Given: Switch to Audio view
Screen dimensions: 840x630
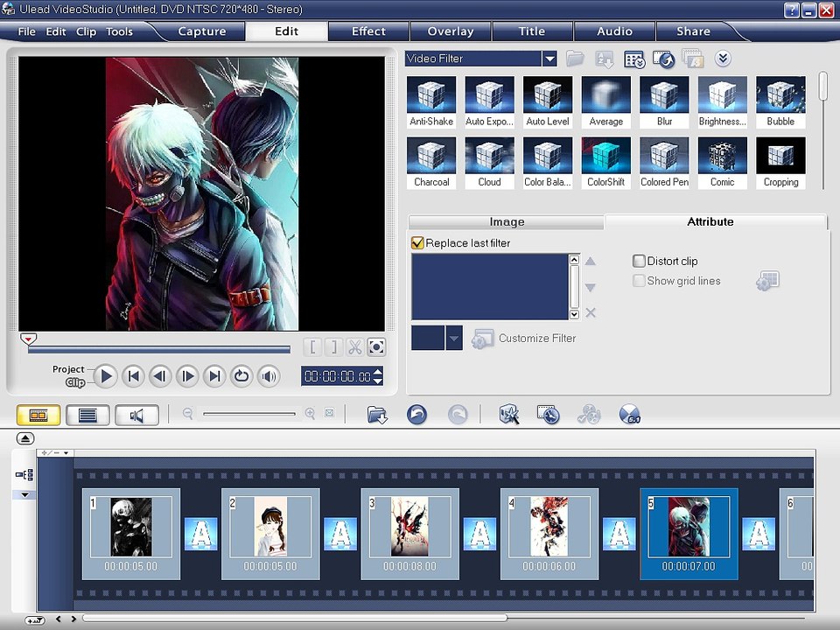Looking at the screenshot, I should [136, 415].
